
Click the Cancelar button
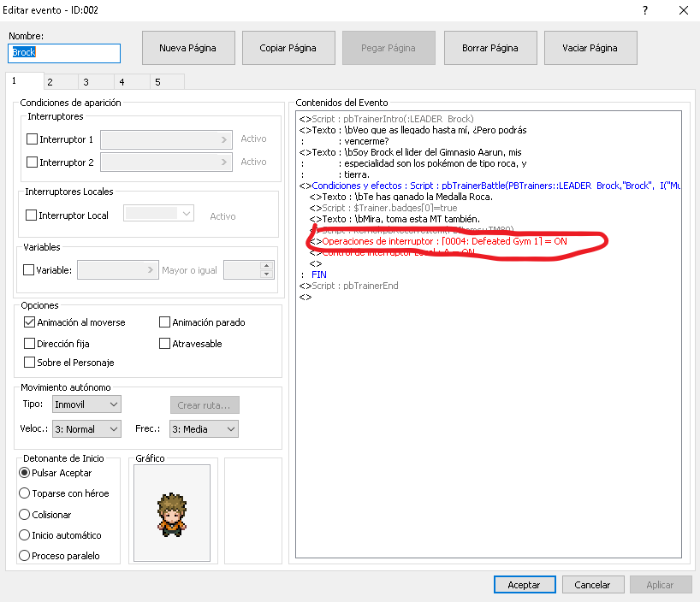pyautogui.click(x=592, y=585)
